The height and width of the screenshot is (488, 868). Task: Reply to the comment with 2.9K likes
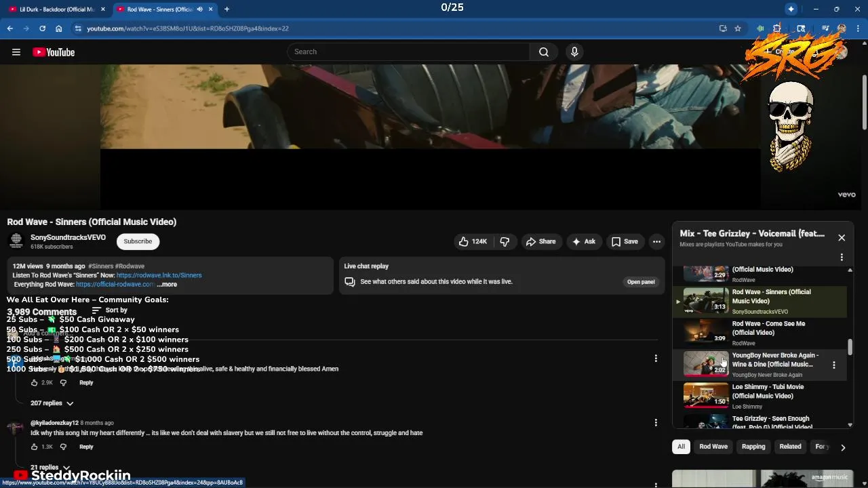pos(86,383)
